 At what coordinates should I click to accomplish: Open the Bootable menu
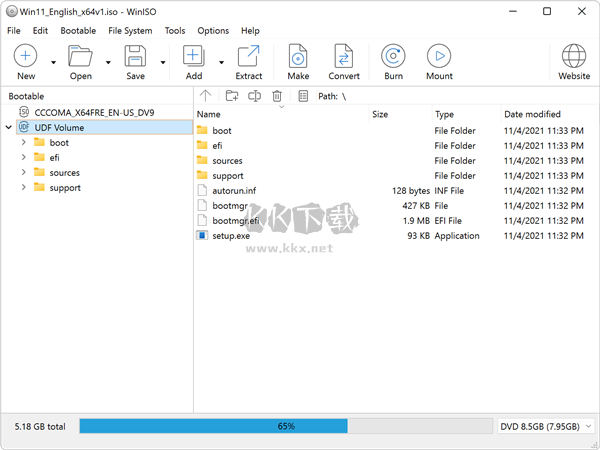tap(78, 31)
